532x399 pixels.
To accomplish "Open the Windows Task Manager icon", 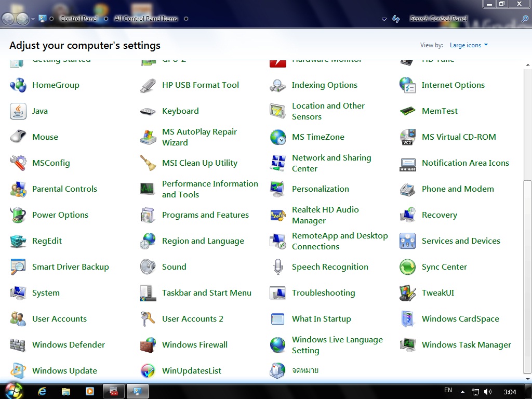I will 407,345.
